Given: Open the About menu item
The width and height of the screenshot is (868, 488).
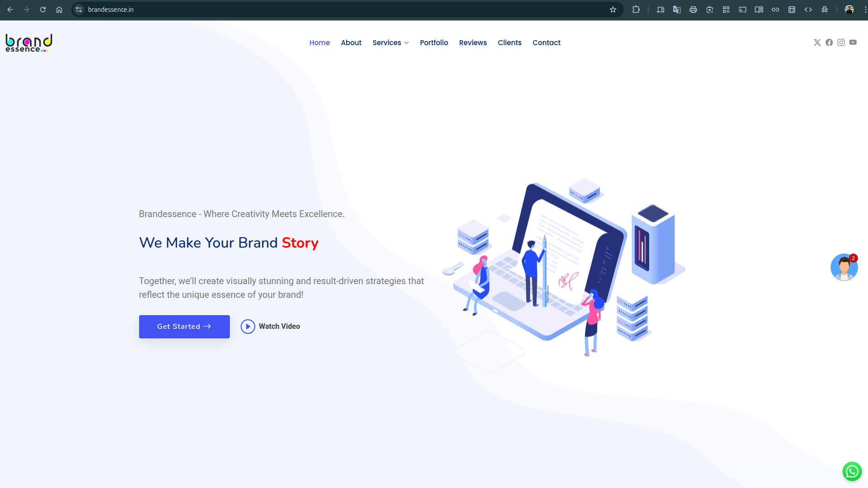Looking at the screenshot, I should [x=351, y=42].
